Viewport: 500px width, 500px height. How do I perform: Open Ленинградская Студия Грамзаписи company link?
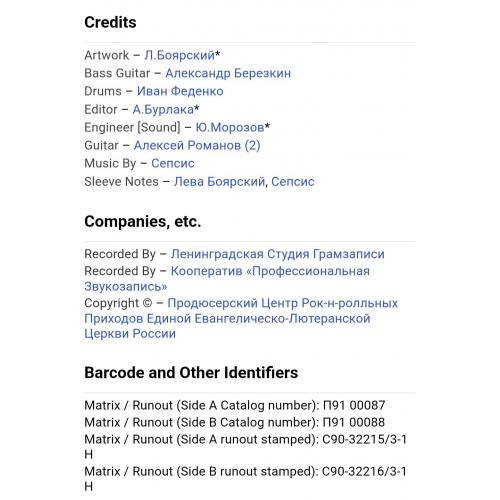coord(278,254)
